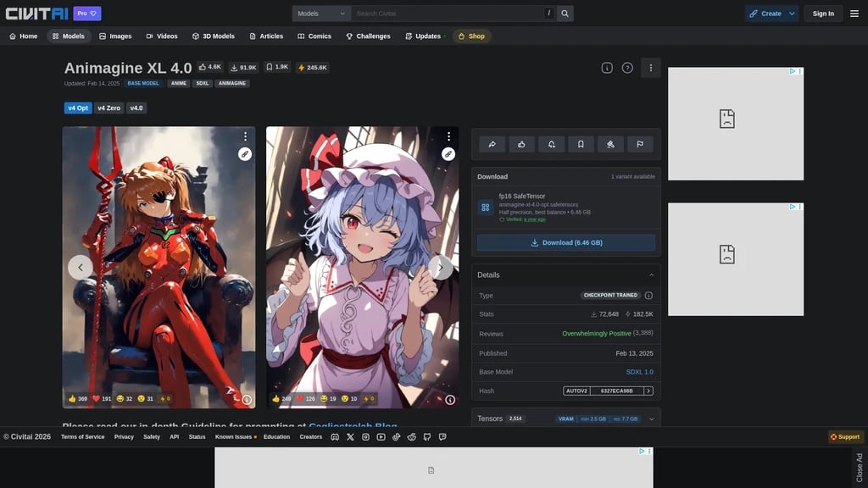
Task: Open the TikTok footer icon
Action: (397, 437)
